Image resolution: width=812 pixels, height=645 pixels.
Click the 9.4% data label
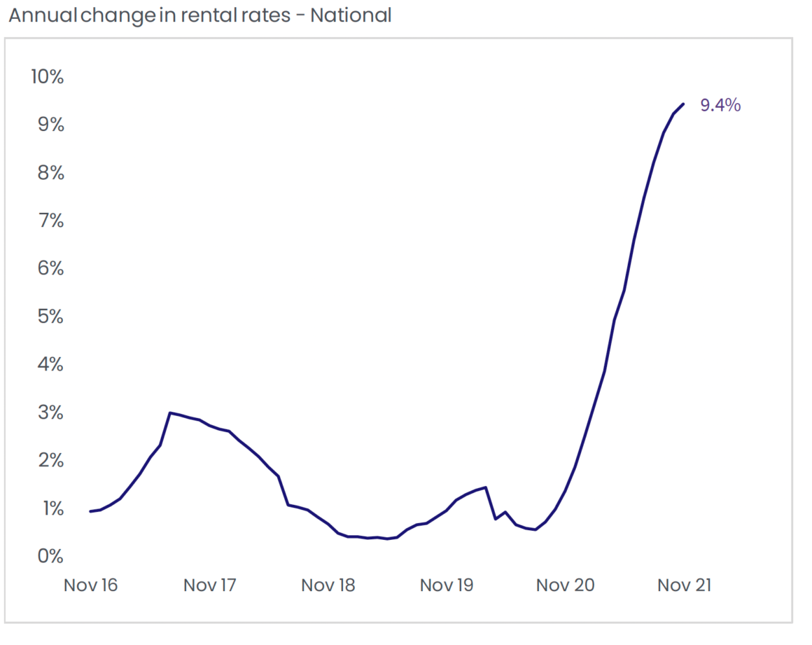click(720, 106)
